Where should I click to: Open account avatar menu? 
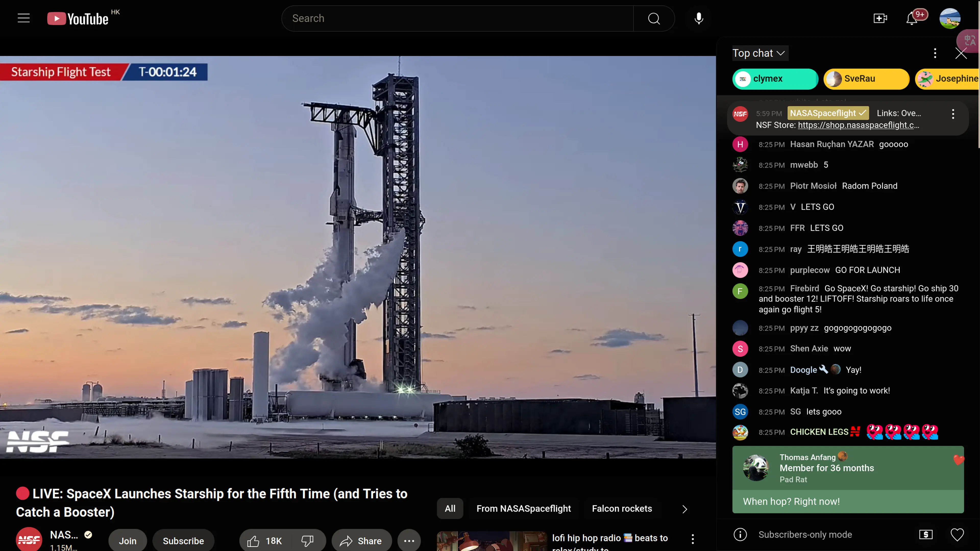pyautogui.click(x=950, y=18)
